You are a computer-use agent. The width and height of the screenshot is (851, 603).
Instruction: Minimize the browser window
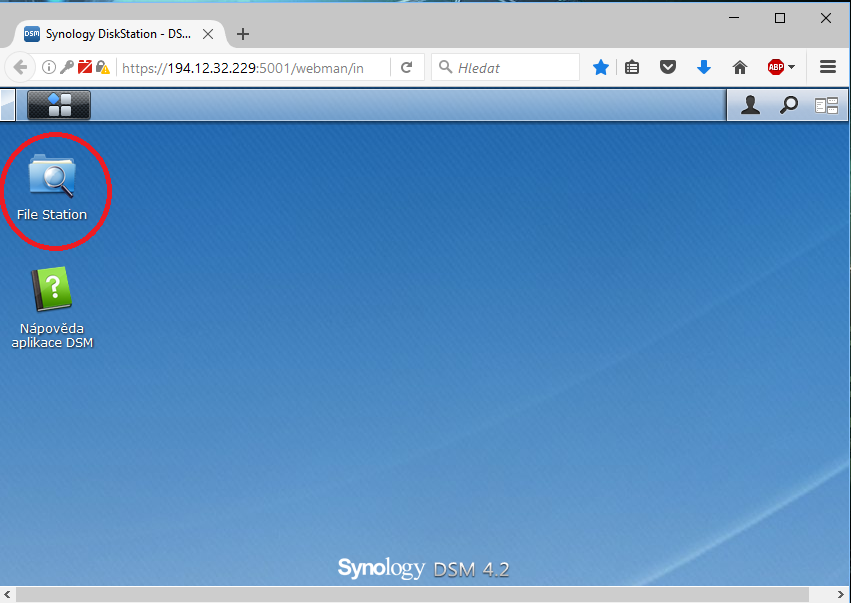[x=734, y=18]
